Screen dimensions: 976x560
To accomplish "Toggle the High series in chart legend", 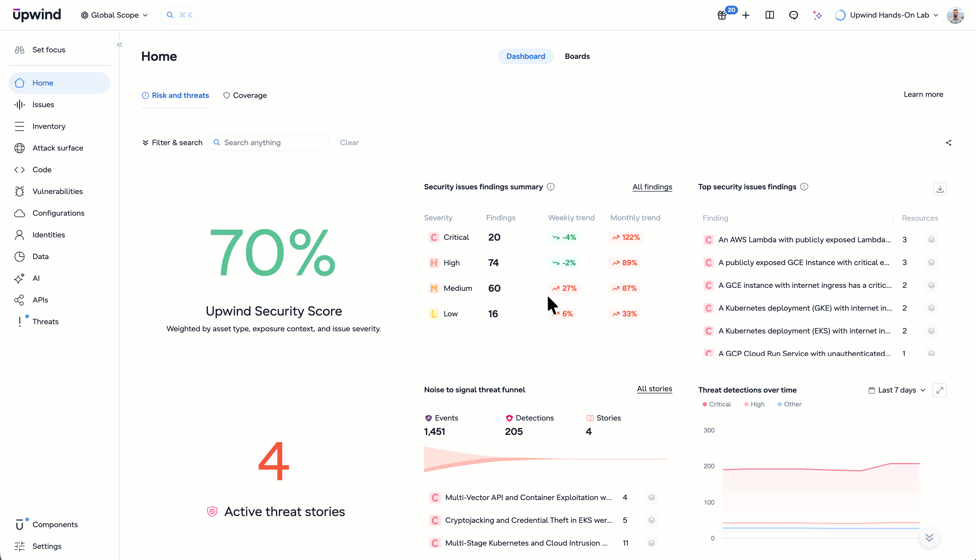I will click(x=755, y=404).
